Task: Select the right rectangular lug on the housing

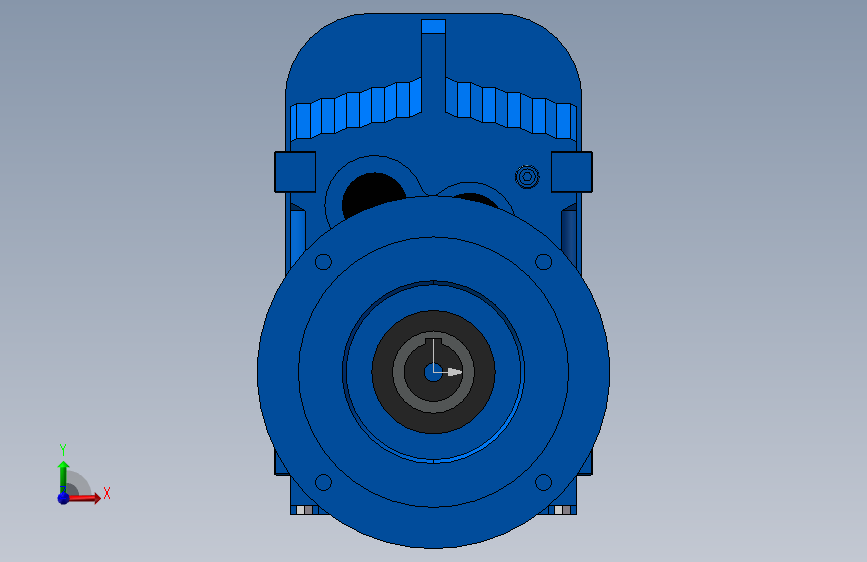Action: coord(572,172)
